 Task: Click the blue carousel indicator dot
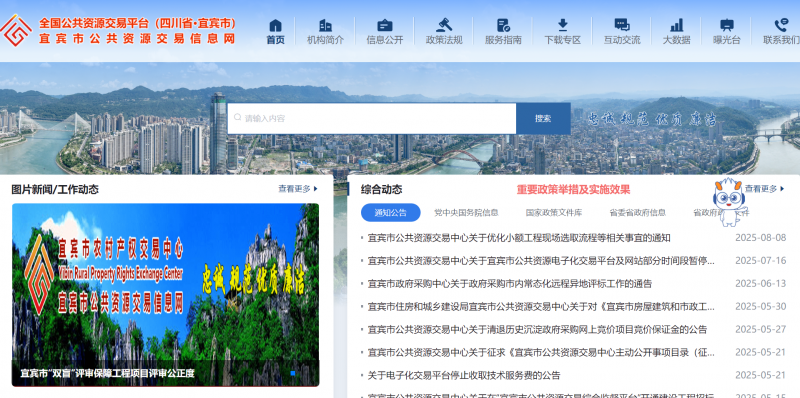(293, 374)
